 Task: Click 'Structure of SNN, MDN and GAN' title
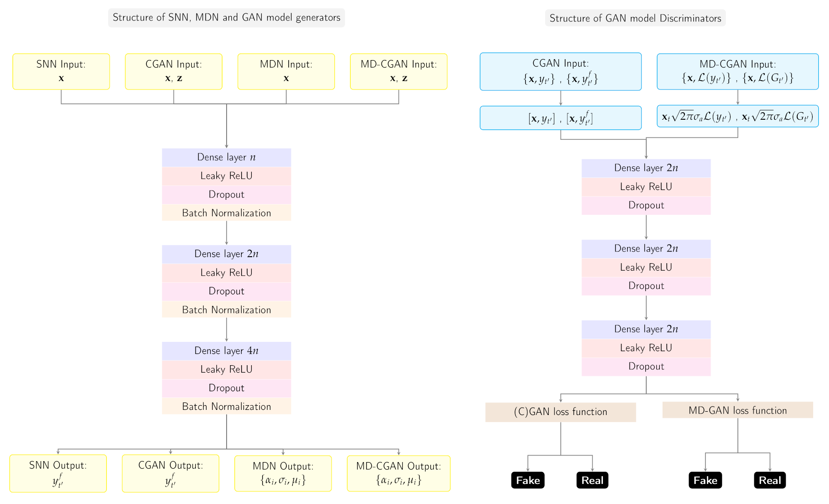click(226, 18)
